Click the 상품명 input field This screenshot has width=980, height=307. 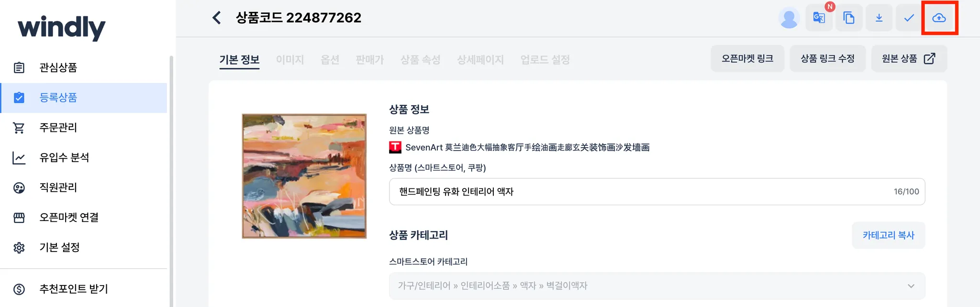coord(657,192)
